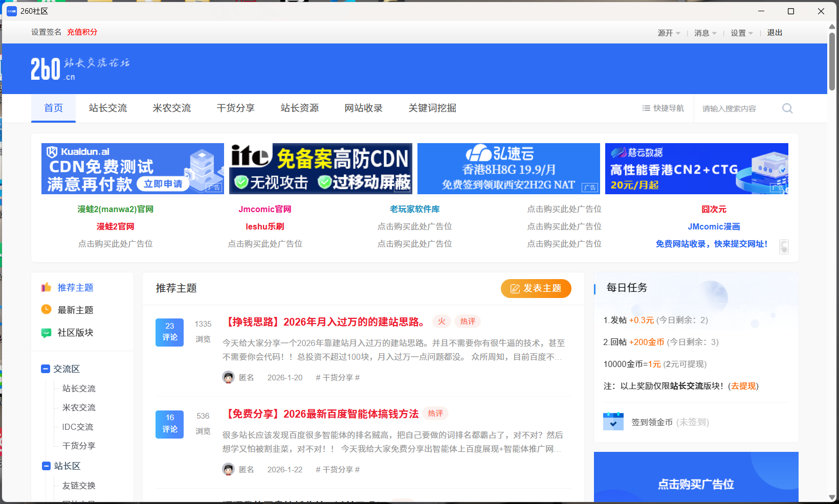839x504 pixels.
Task: Click the 260社区 app icon in titlebar
Action: click(x=11, y=11)
